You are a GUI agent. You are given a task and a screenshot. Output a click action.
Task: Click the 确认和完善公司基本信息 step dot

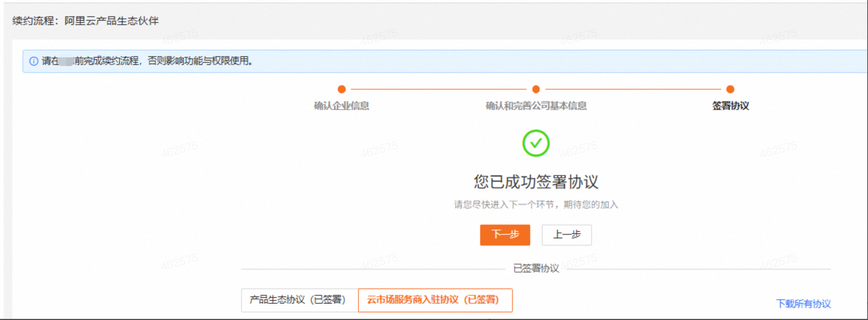coord(536,89)
